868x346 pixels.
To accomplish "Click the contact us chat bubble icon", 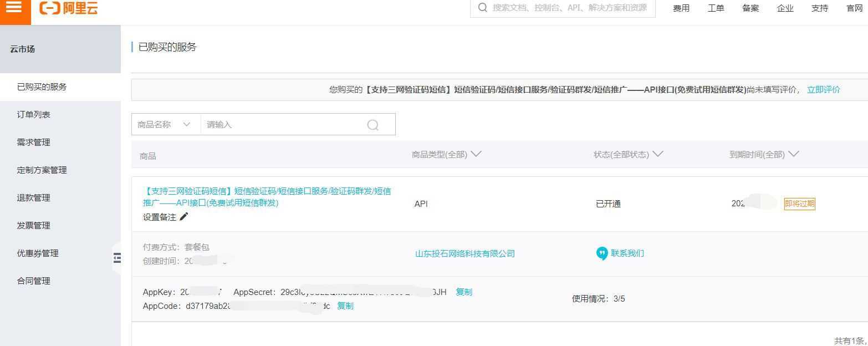I will point(602,253).
